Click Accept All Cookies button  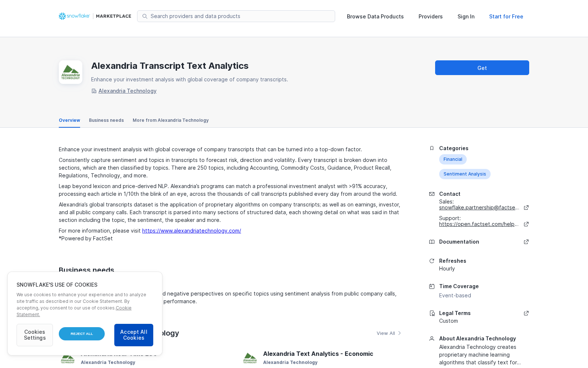click(x=134, y=335)
